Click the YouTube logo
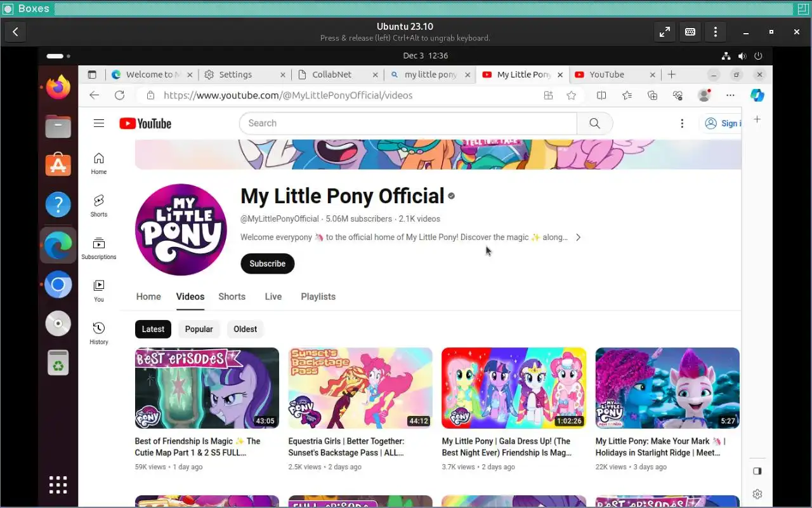Viewport: 812px width, 508px height. (145, 123)
